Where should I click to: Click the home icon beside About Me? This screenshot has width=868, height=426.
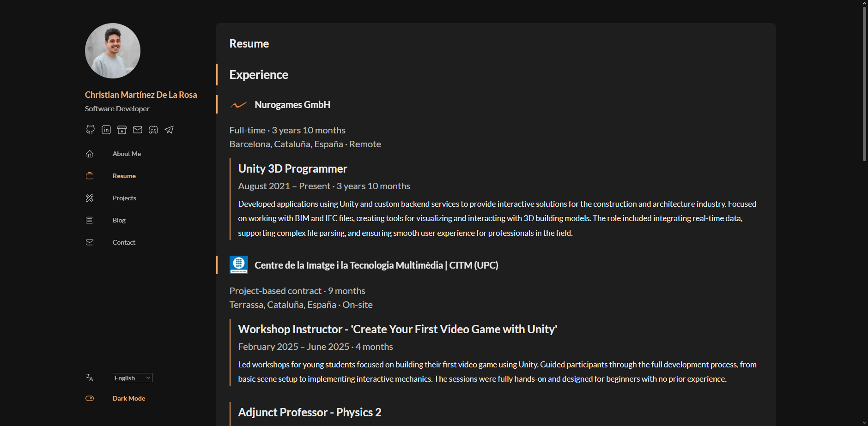(90, 154)
